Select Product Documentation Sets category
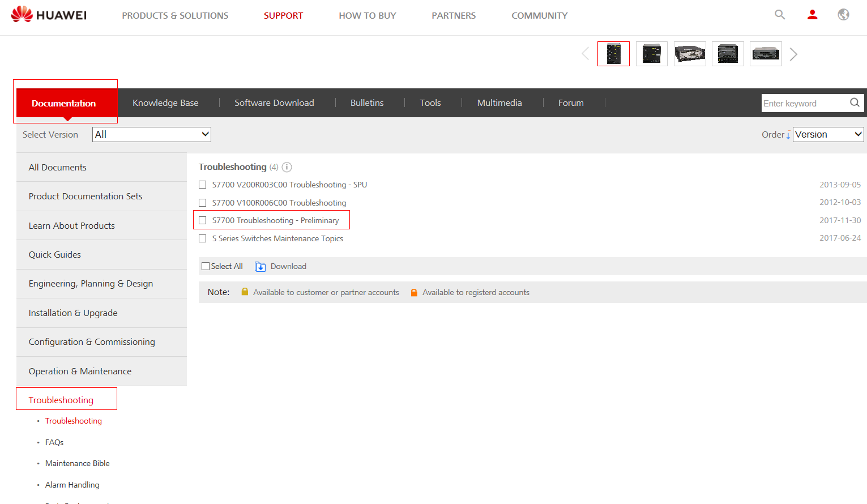The width and height of the screenshot is (867, 504). coord(101,196)
